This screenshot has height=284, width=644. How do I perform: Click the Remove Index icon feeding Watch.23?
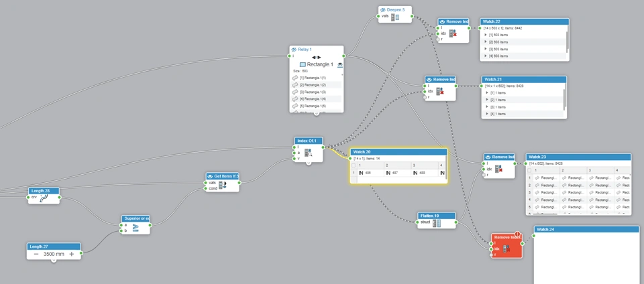click(x=498, y=168)
